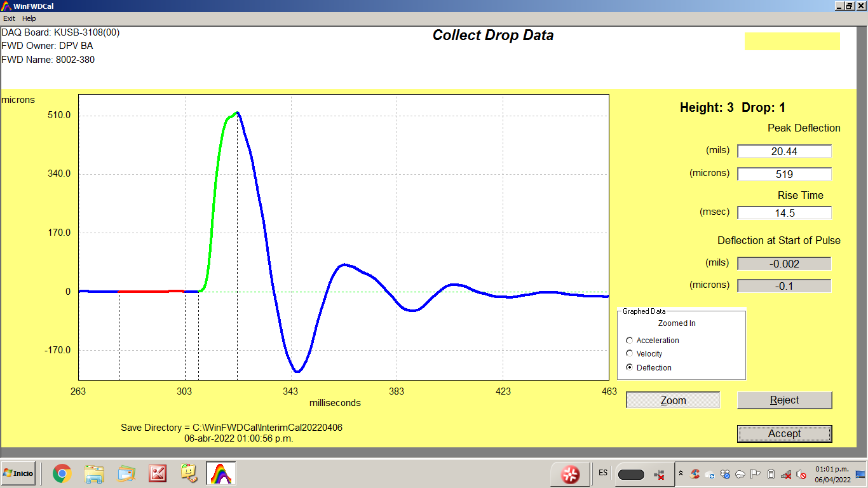Click the Rise Time msec field

tap(784, 213)
